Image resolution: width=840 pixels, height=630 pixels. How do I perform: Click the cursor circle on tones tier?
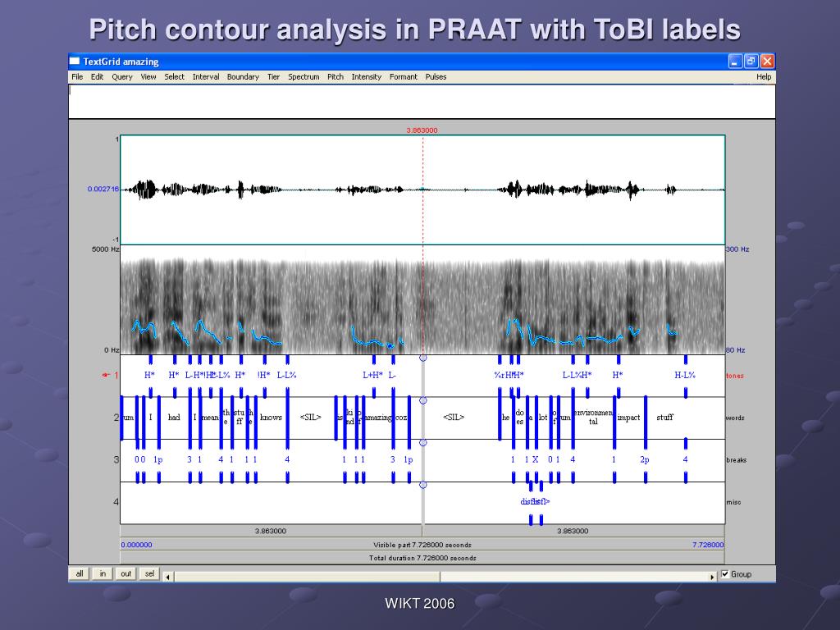(x=422, y=358)
